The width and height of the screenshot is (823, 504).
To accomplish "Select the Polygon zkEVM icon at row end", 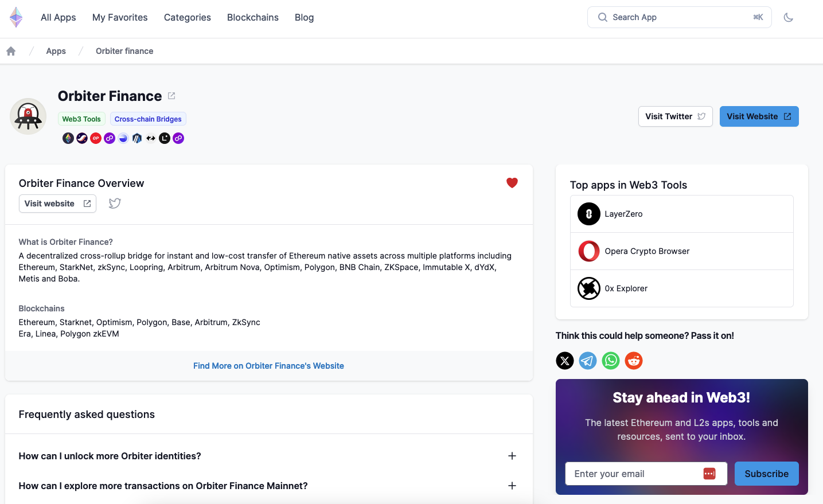I will point(178,138).
